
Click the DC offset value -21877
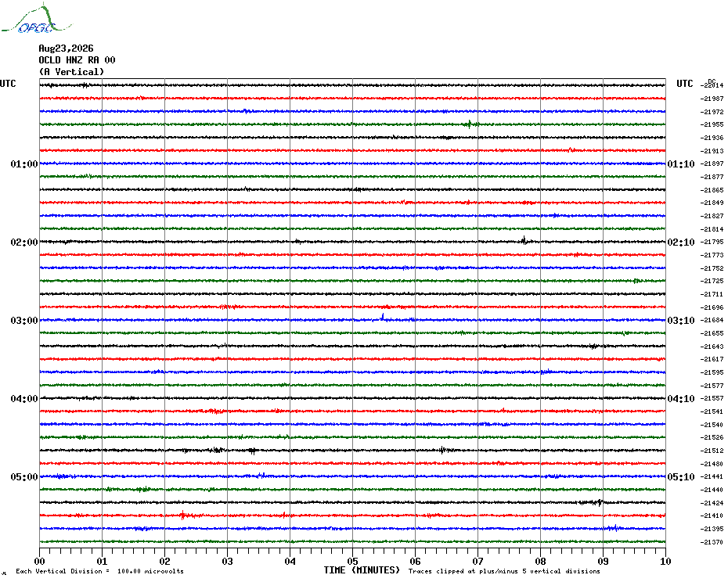[x=712, y=177]
